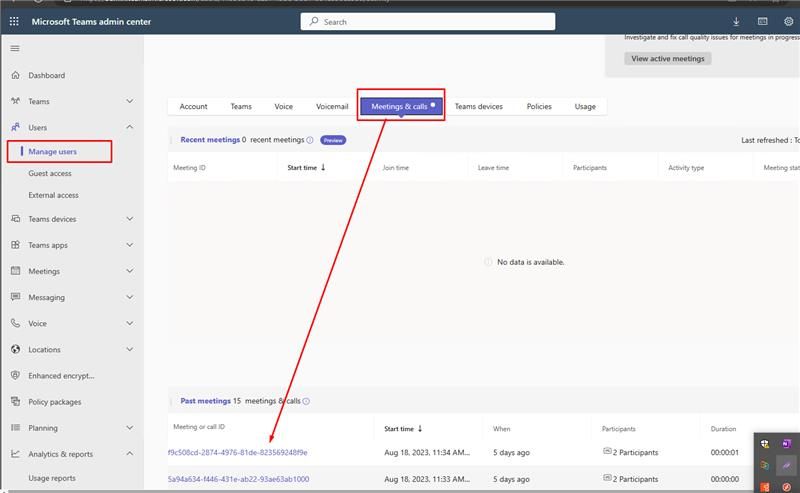800x493 pixels.
Task: Click the OneNote tray icon
Action: point(786,443)
